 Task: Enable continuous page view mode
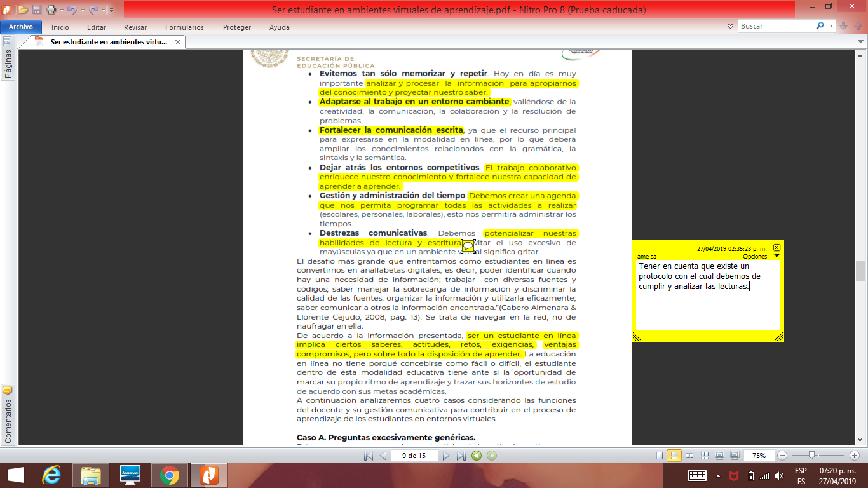pos(674,456)
